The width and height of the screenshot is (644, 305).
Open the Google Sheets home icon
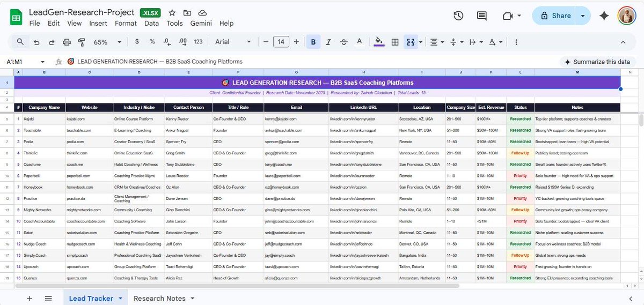[x=16, y=16]
